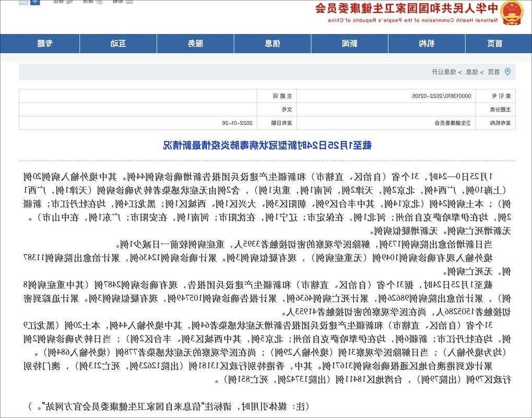Click the blue article headline about 新型冠状病毒肺炎疫情
The width and height of the screenshot is (532, 418).
click(267, 145)
